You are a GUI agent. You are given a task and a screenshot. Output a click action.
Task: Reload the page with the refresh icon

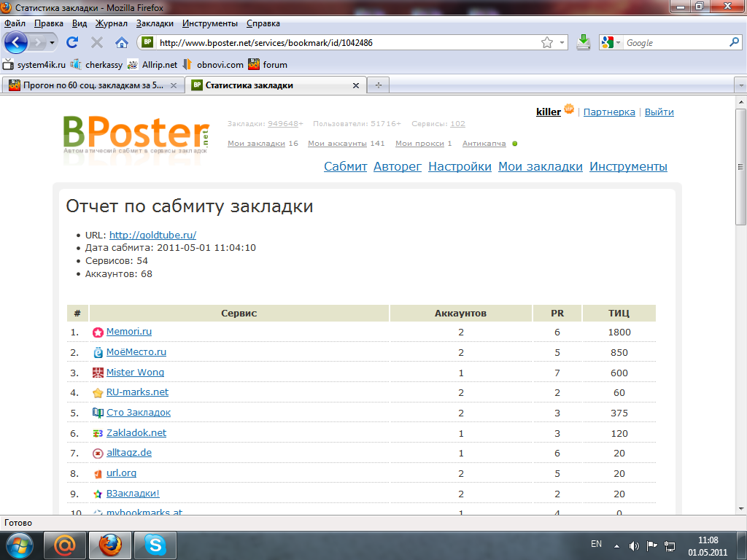tap(72, 43)
